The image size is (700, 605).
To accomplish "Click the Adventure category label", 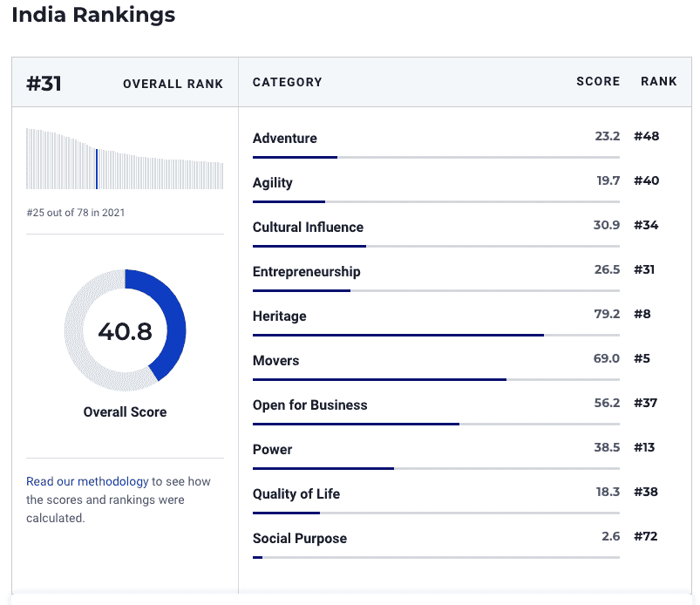I will point(284,138).
